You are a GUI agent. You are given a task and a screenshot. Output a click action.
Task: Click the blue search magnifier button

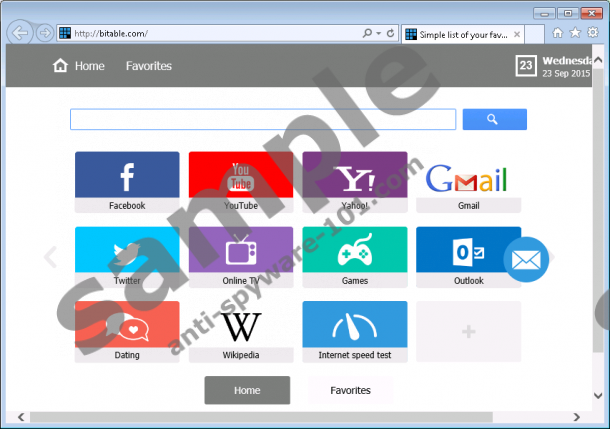click(493, 120)
